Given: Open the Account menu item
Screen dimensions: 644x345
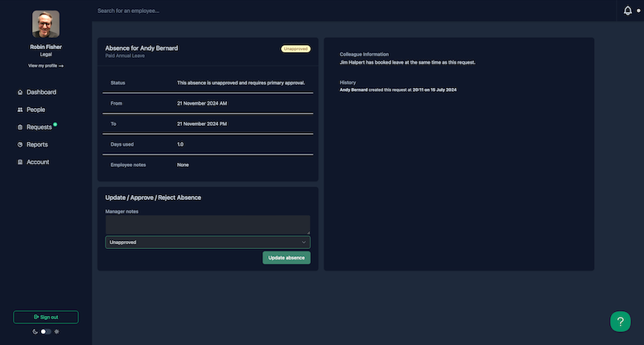Looking at the screenshot, I should pyautogui.click(x=38, y=162).
